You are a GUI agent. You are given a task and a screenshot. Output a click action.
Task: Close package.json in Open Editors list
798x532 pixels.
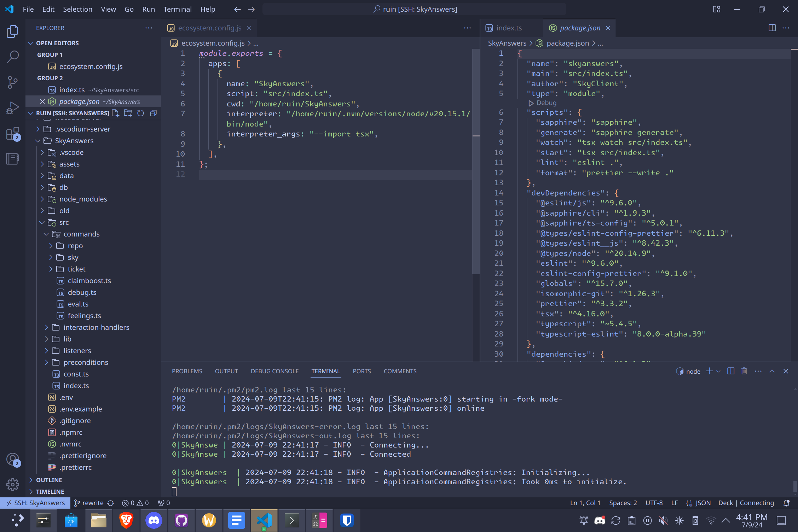[x=42, y=101]
